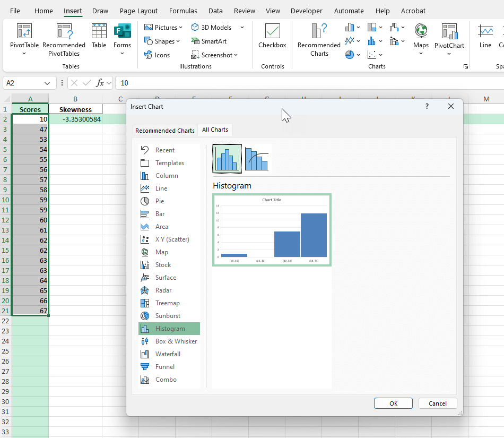Expand the Shapes dropdown
The width and height of the screenshot is (504, 438).
[178, 41]
